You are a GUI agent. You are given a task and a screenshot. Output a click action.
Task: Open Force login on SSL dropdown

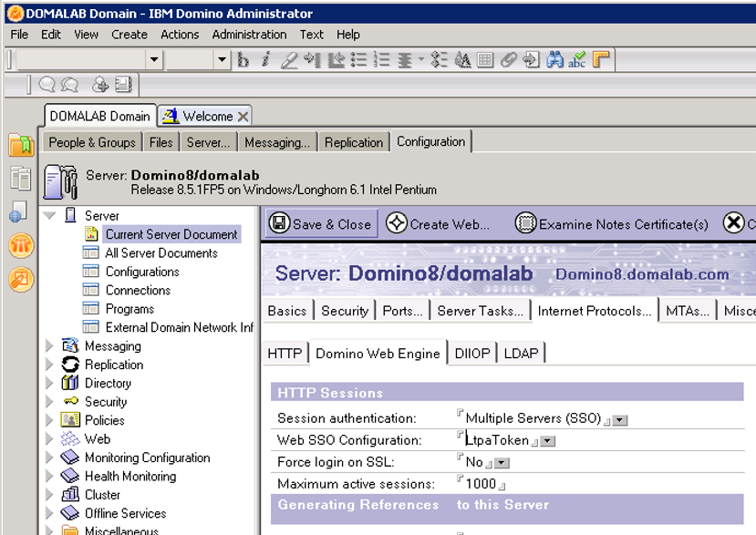pyautogui.click(x=502, y=463)
